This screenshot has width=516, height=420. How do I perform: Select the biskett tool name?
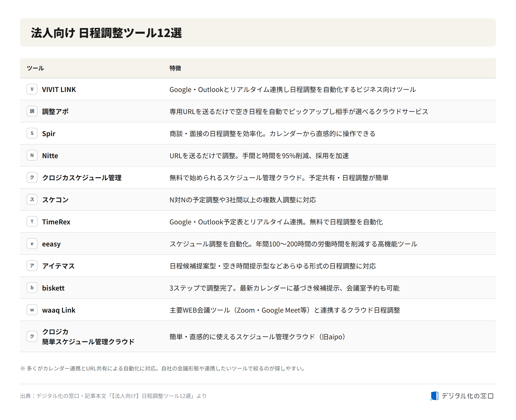tap(53, 288)
